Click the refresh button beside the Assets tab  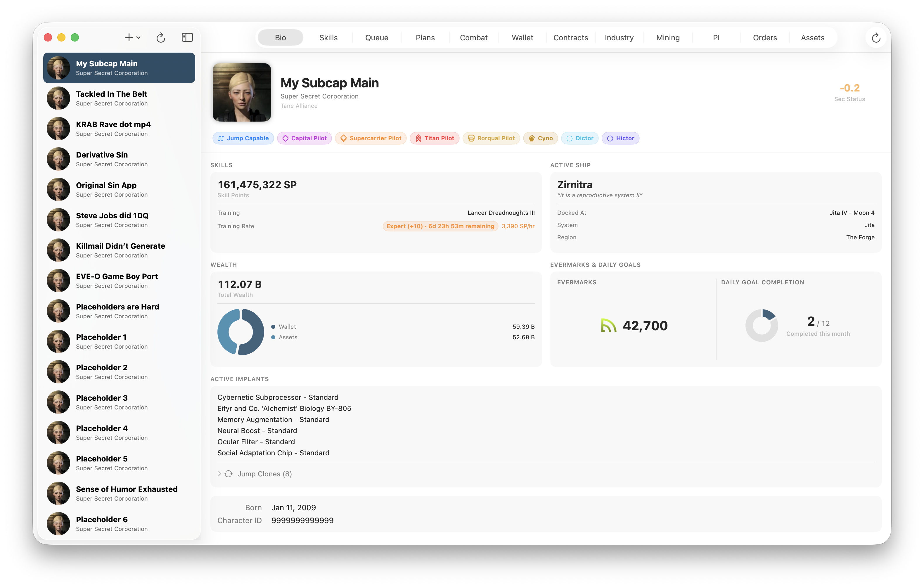876,38
